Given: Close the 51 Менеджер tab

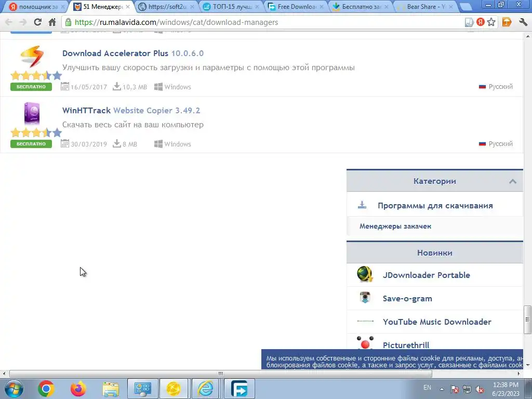Looking at the screenshot, I should click(128, 6).
